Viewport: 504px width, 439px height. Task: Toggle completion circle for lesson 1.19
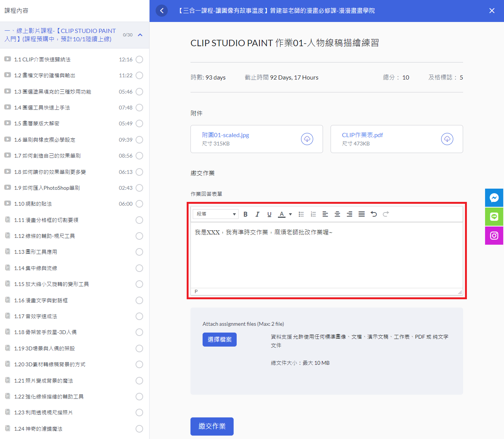tap(139, 348)
